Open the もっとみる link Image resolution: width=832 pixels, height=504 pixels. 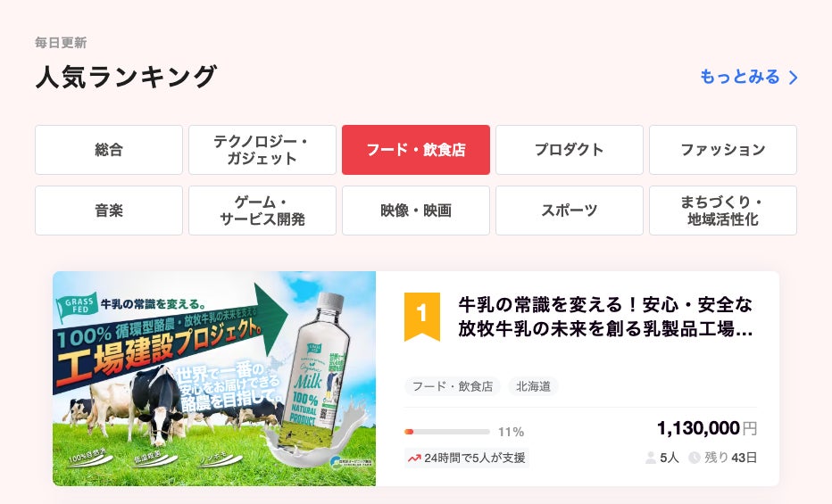point(740,77)
